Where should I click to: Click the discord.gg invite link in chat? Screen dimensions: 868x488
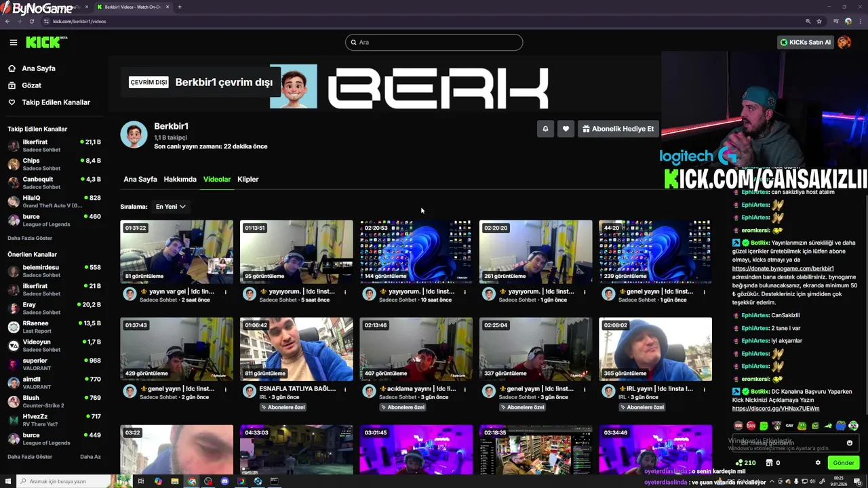776,409
